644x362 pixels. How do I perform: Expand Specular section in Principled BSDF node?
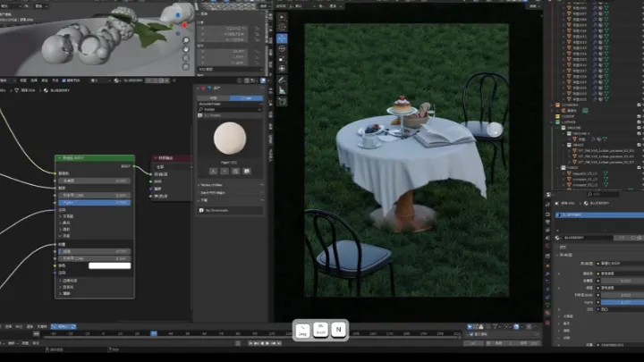[x=60, y=223]
